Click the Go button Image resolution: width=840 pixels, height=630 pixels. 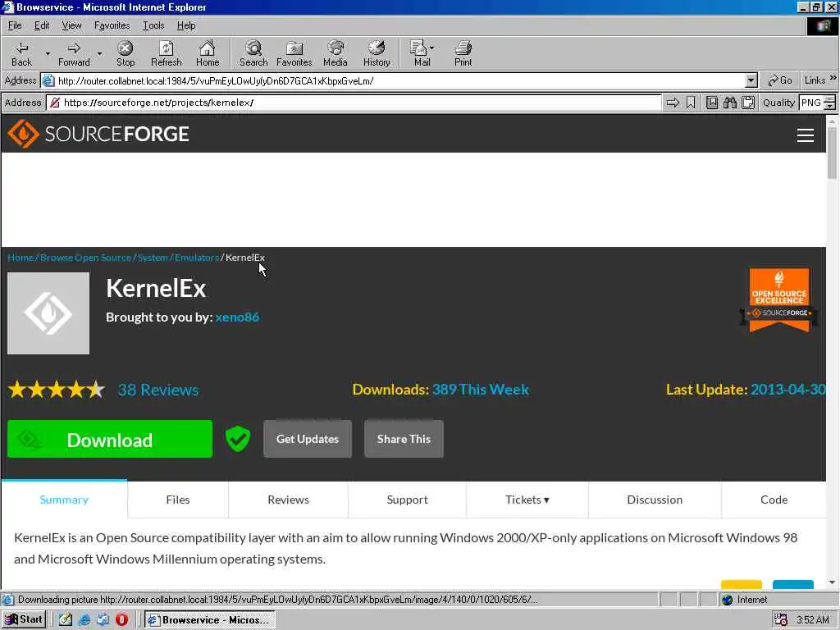[x=780, y=81]
